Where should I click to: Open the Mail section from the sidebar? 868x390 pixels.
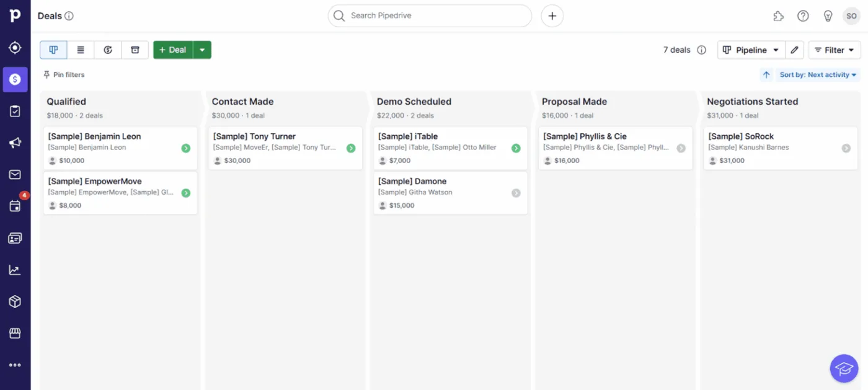tap(15, 174)
